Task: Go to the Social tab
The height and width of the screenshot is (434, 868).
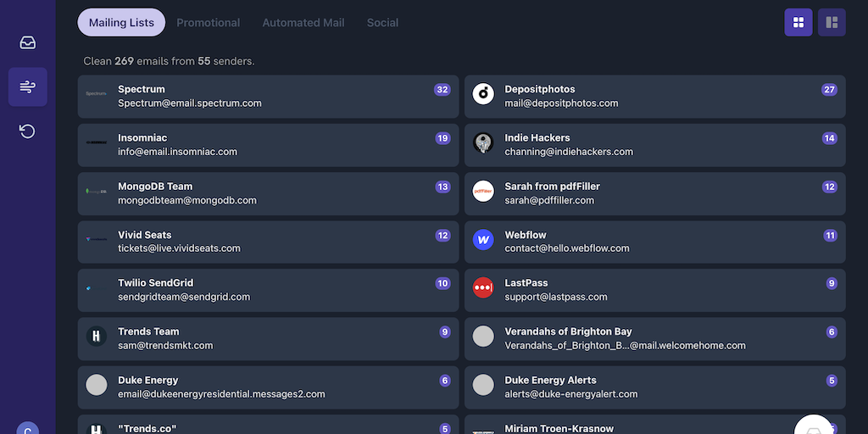Action: (x=382, y=23)
